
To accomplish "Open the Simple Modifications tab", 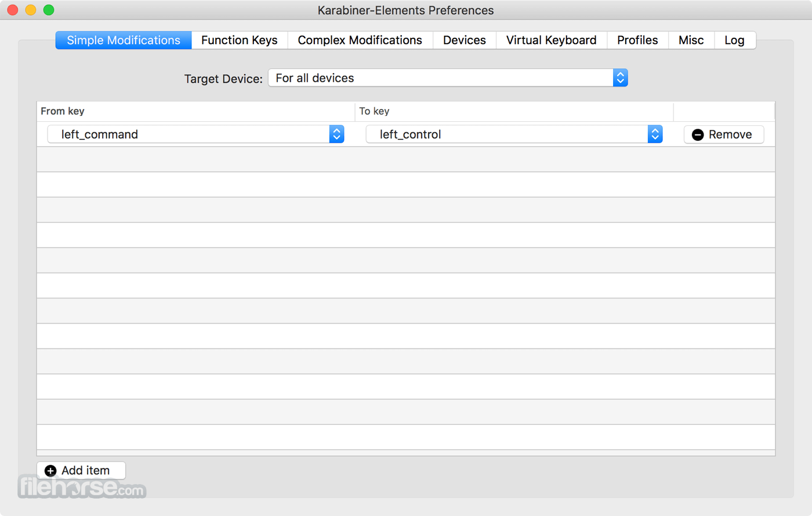I will point(124,40).
